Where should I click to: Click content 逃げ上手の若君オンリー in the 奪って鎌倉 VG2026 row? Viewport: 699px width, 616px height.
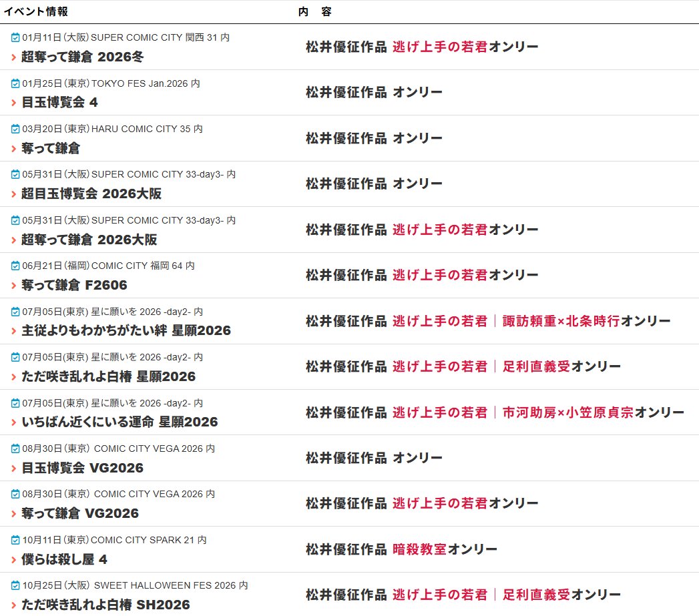[x=465, y=503]
